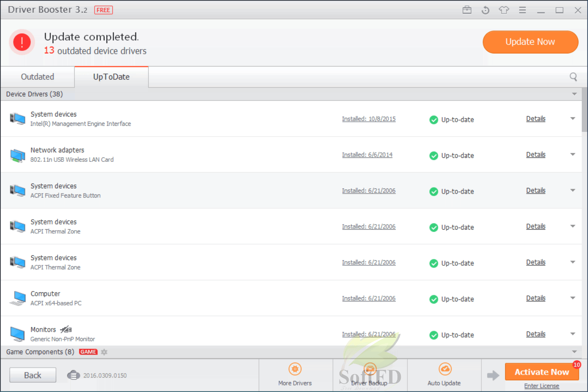
Task: Collapse the Device Drivers (38) section
Action: pyautogui.click(x=574, y=94)
